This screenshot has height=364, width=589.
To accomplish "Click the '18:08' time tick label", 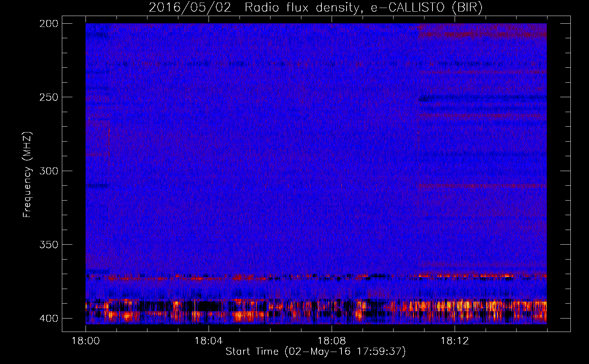I will click(x=332, y=341).
